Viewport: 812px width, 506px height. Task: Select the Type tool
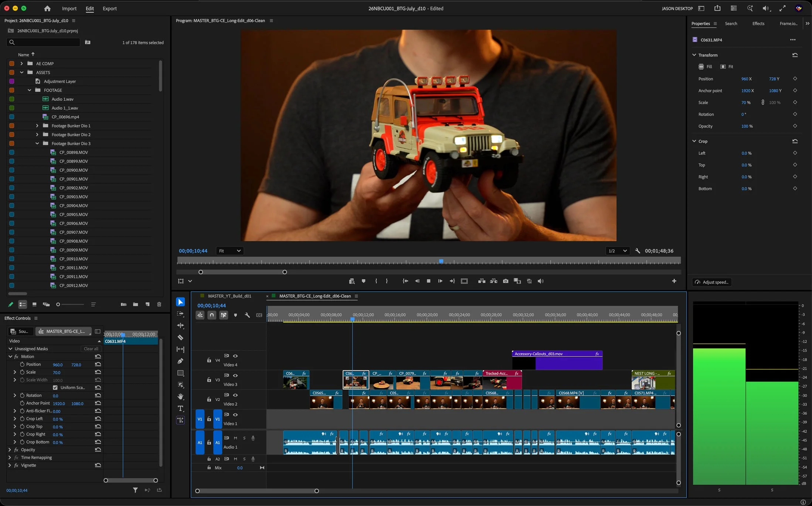point(180,408)
